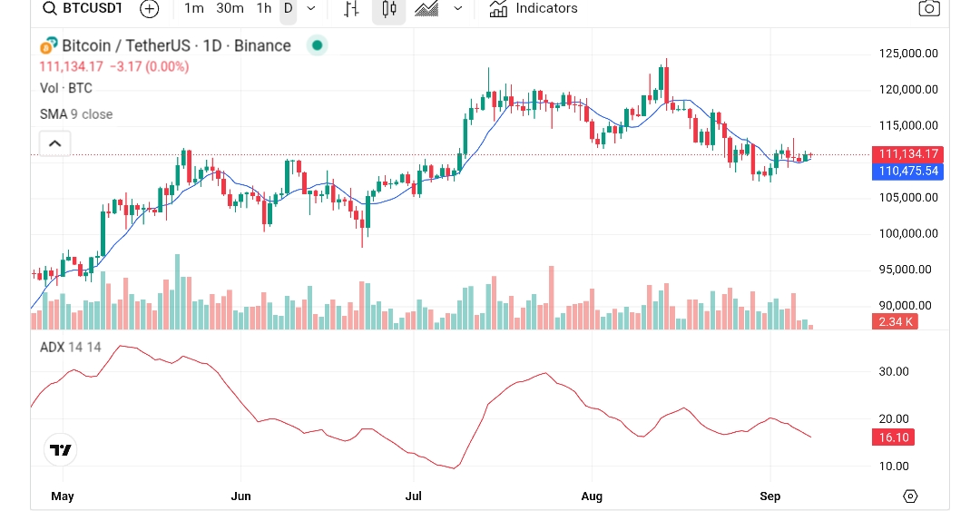Image resolution: width=980 pixels, height=511 pixels.
Task: Choose the bars chart style icon
Action: (x=351, y=9)
